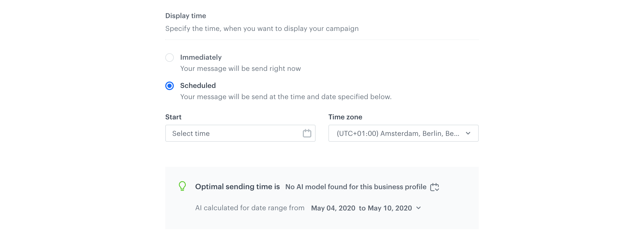
Task: Click the Display time section heading
Action: point(186,15)
